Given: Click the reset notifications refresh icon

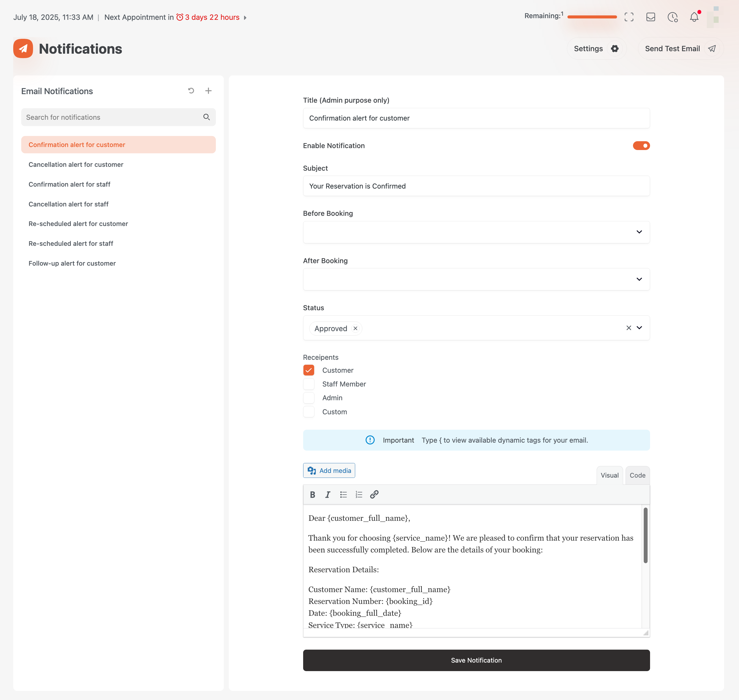Looking at the screenshot, I should [191, 91].
